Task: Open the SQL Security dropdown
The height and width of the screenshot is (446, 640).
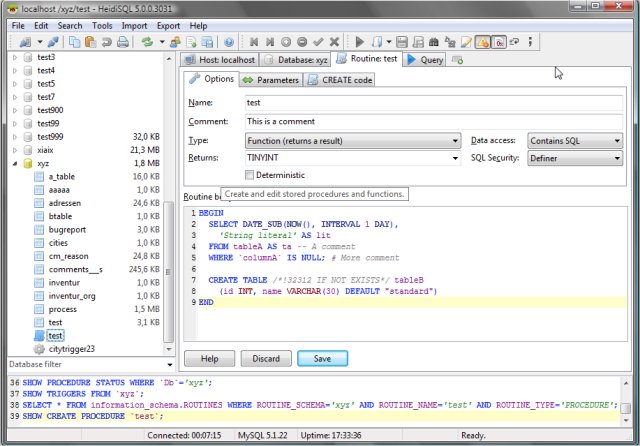Action: pyautogui.click(x=617, y=158)
